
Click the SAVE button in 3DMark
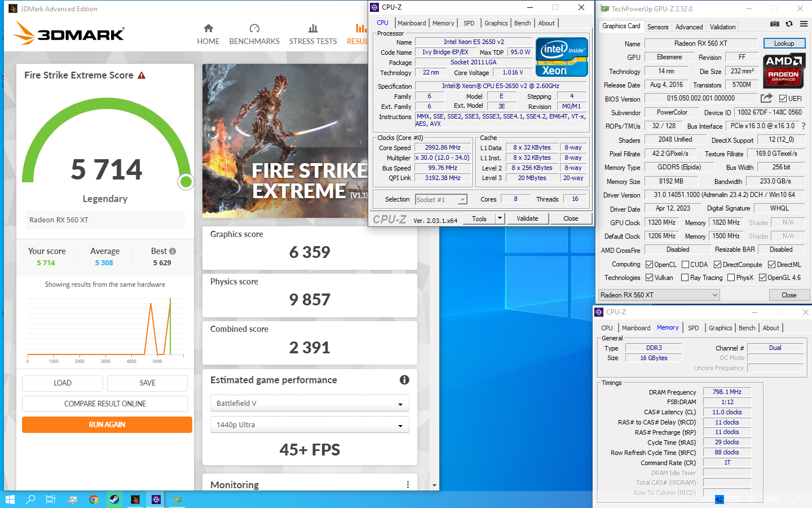[148, 383]
